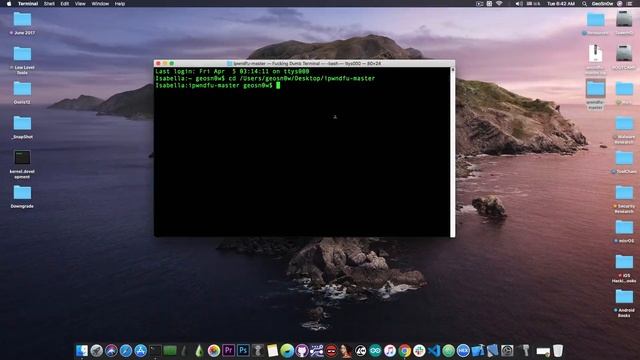Launch Google Chrome from the Dock

pyautogui.click(x=404, y=351)
